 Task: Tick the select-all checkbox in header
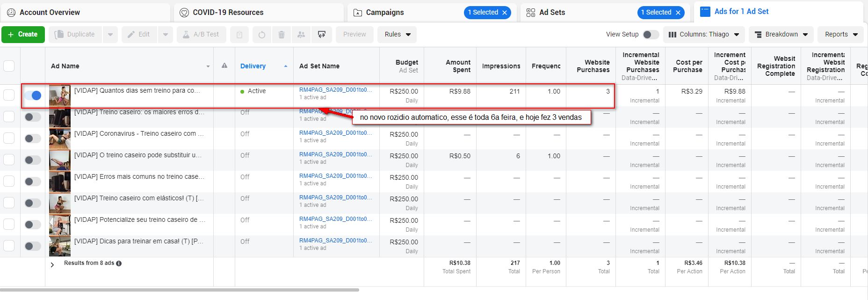(x=9, y=66)
